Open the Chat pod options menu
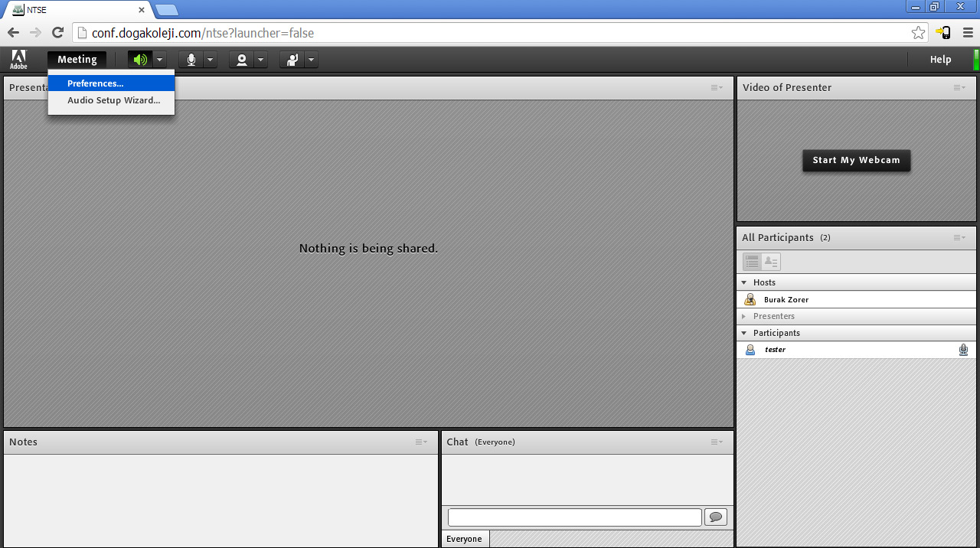This screenshot has height=548, width=980. [717, 442]
